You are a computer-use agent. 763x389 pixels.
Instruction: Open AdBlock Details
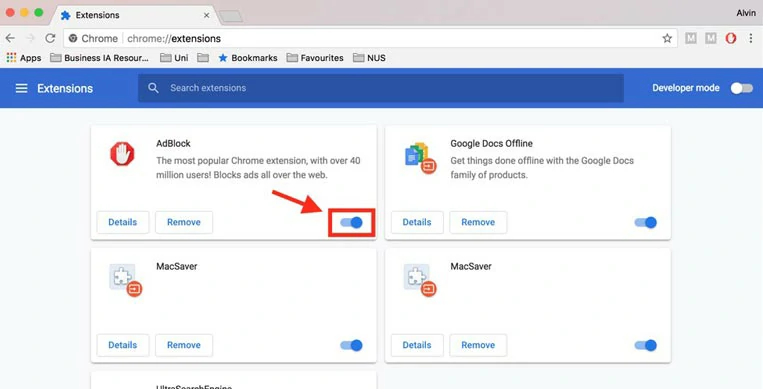123,222
